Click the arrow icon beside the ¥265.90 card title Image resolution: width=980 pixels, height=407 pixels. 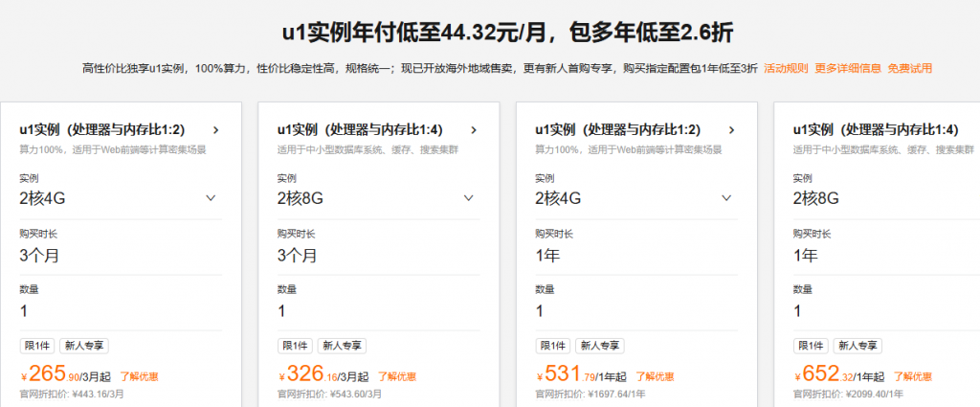point(215,130)
